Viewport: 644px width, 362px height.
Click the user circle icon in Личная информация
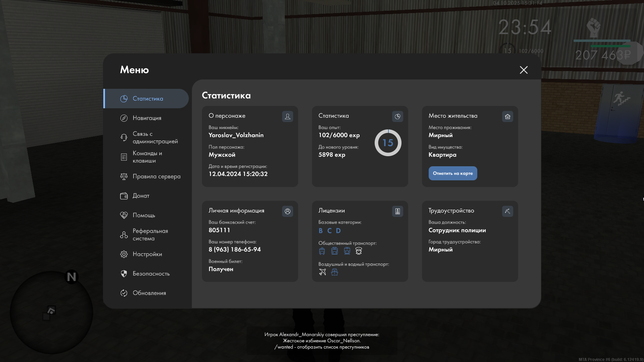(x=287, y=211)
